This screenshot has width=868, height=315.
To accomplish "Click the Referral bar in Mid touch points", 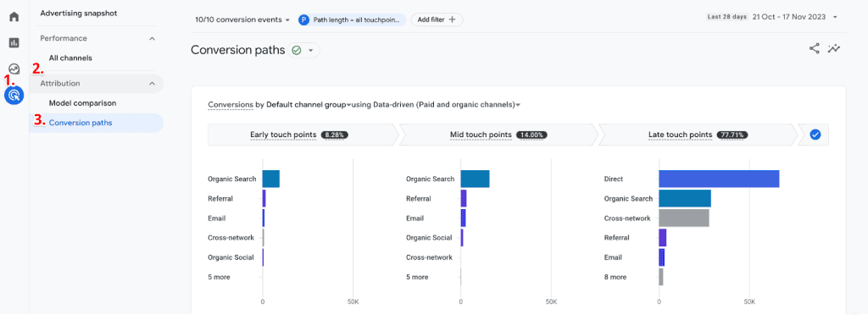I will pyautogui.click(x=464, y=198).
